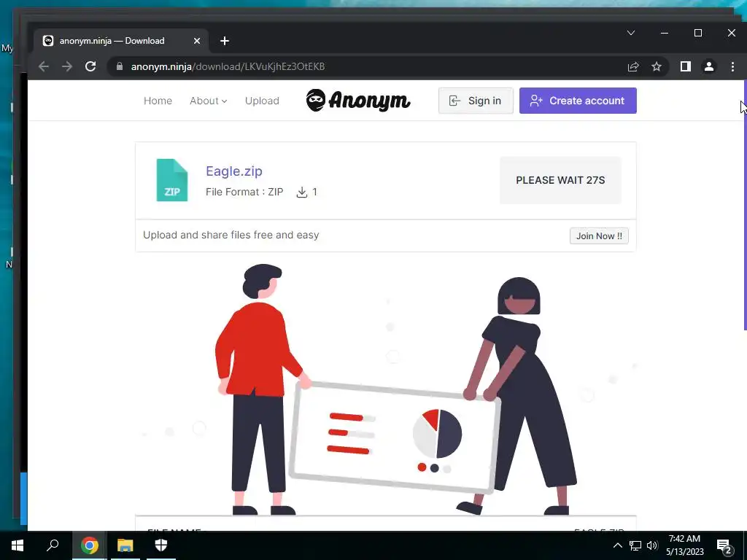Click the browser back arrow
This screenshot has width=747, height=560.
(x=44, y=66)
